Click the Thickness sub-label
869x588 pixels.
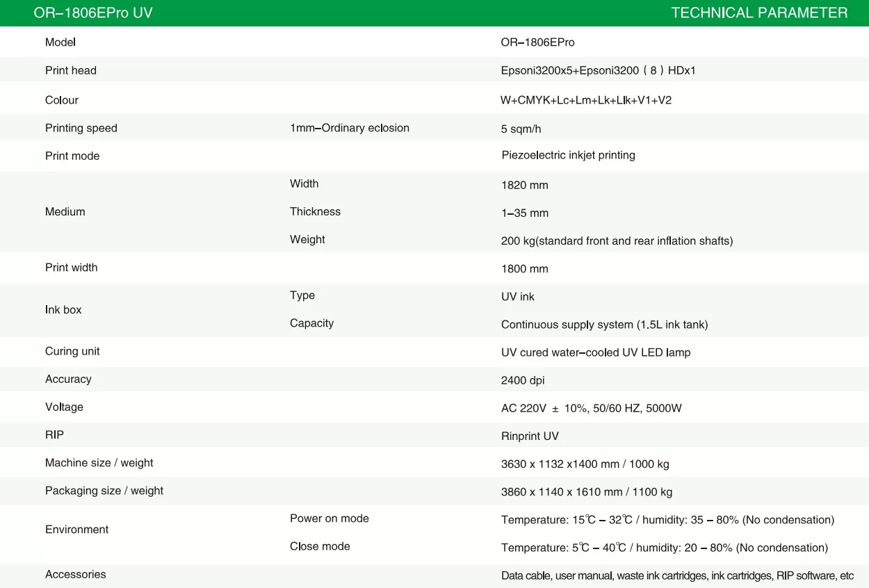tap(315, 212)
